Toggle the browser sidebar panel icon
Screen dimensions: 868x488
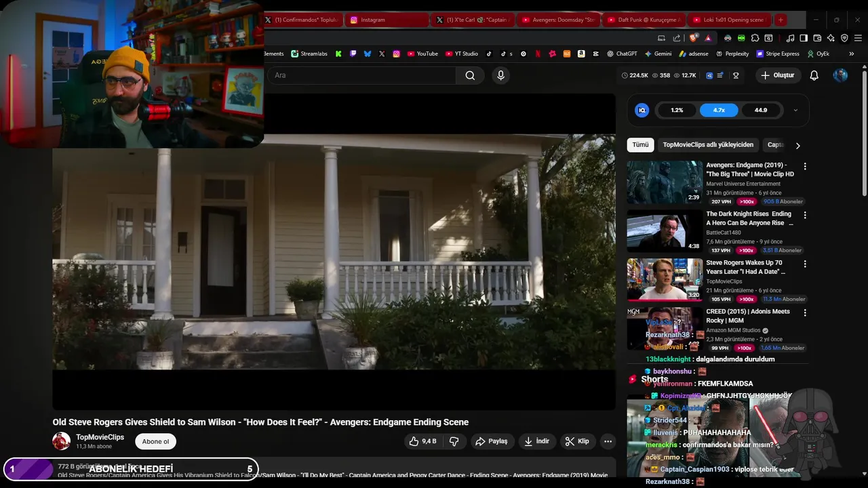[x=804, y=38]
